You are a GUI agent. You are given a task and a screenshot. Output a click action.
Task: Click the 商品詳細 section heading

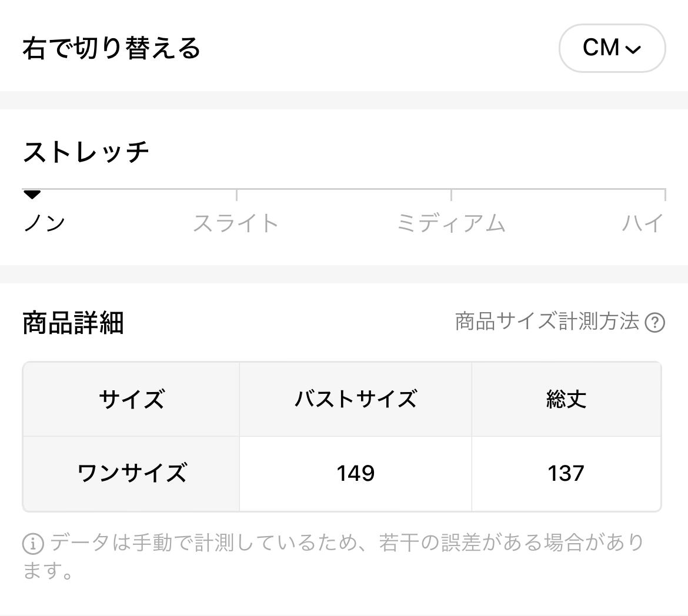(73, 323)
